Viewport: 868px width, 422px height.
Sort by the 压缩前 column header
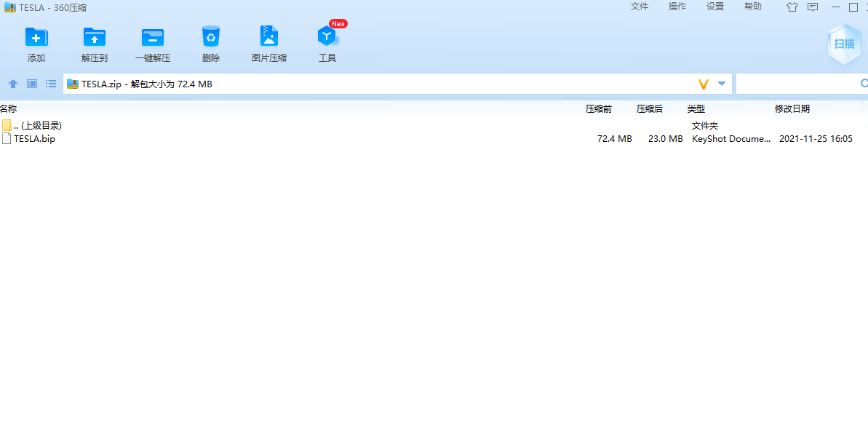(x=599, y=109)
